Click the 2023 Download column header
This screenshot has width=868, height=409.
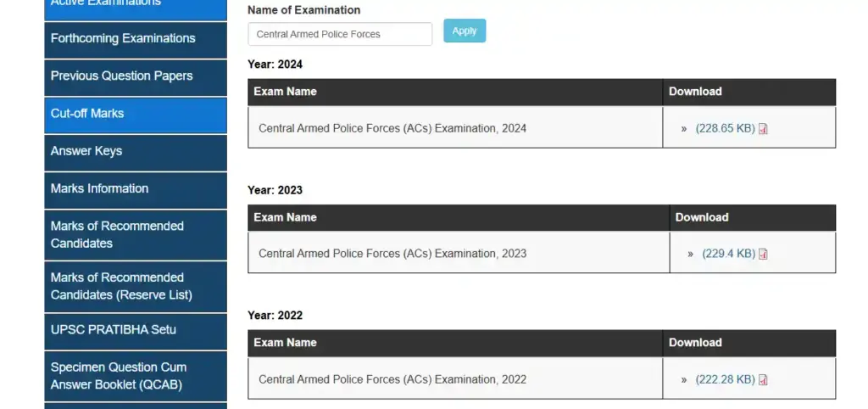click(701, 217)
